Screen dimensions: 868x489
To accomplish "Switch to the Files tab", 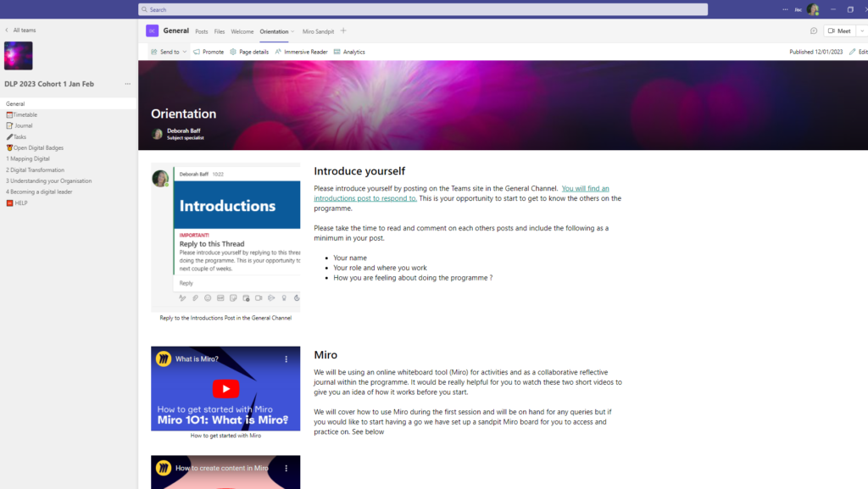I will pos(220,31).
